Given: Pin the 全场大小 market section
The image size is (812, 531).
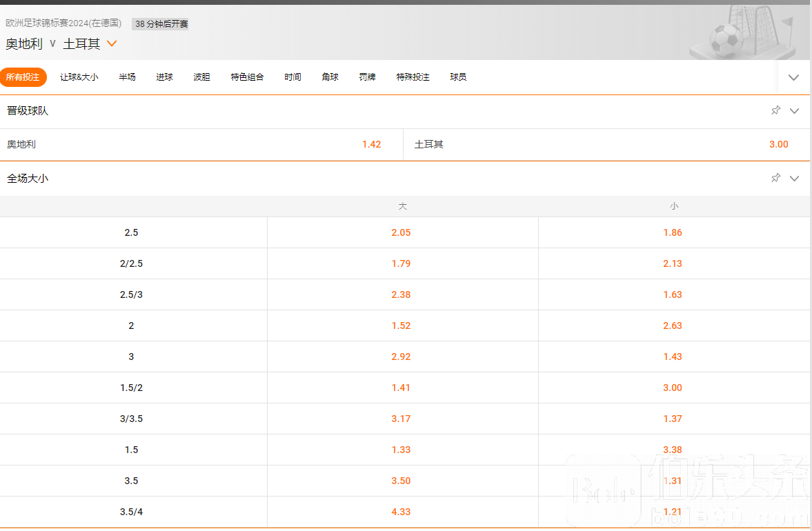Looking at the screenshot, I should click(x=775, y=178).
